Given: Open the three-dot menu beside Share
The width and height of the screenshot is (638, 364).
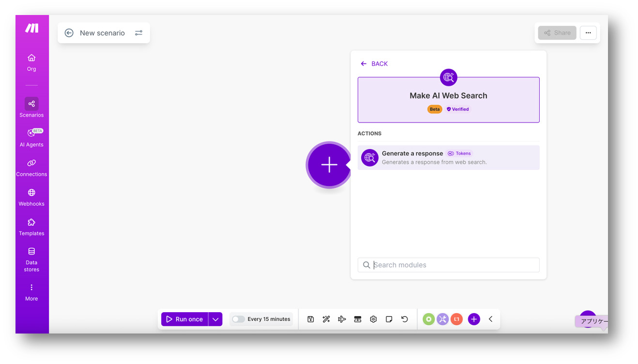Looking at the screenshot, I should point(588,33).
